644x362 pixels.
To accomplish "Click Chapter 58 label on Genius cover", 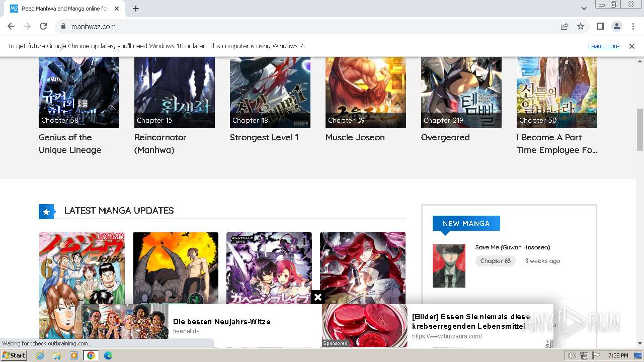I will pyautogui.click(x=60, y=120).
